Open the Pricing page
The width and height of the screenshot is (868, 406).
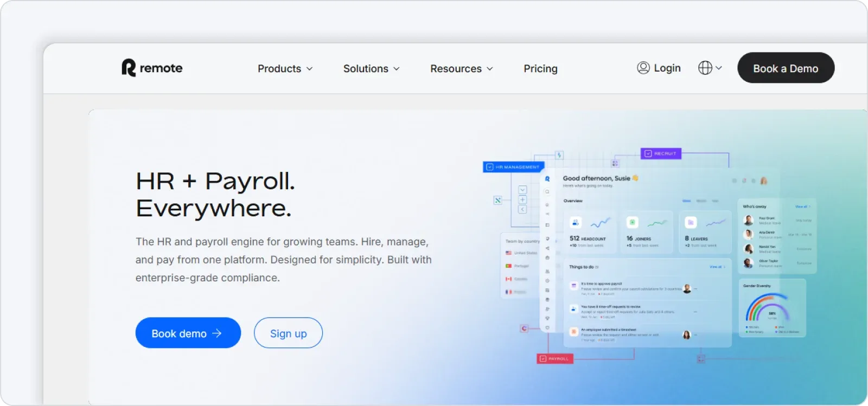point(540,69)
